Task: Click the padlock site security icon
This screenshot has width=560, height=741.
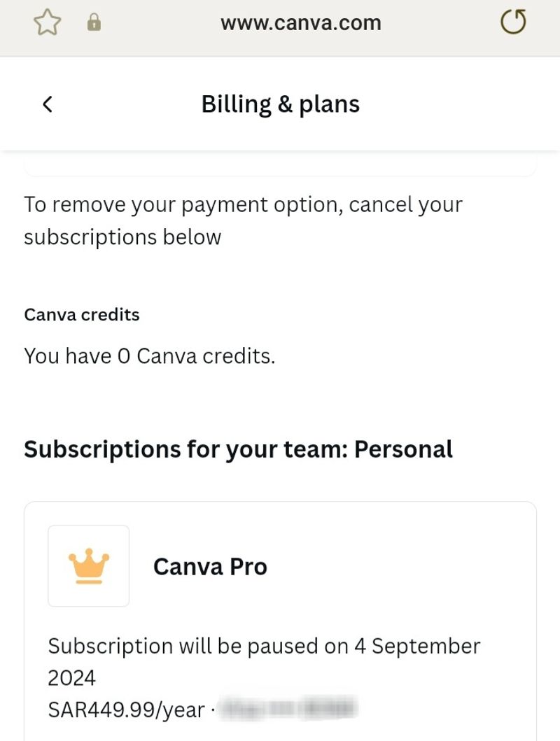Action: point(94,23)
